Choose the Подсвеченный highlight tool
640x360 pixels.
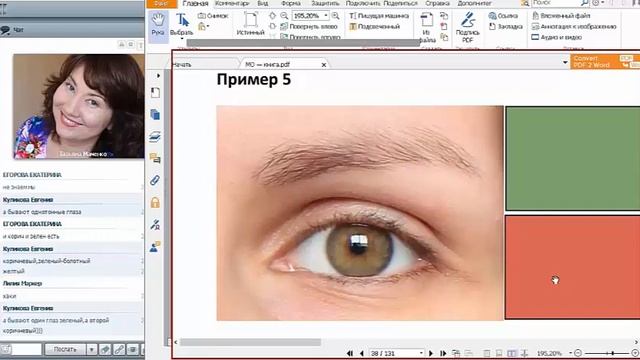coord(375,27)
